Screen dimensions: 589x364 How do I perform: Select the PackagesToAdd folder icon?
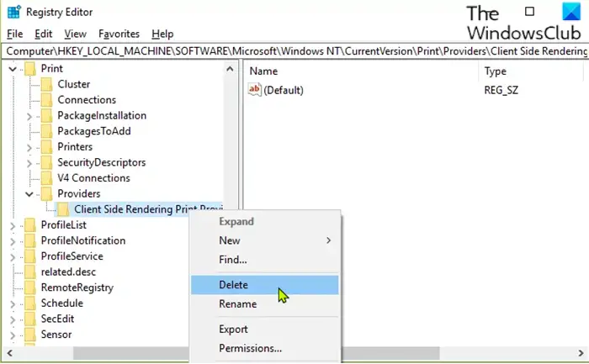click(46, 131)
